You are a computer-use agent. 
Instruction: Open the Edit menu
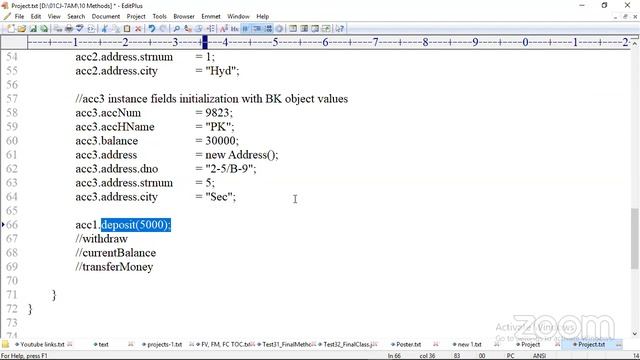(x=36, y=16)
